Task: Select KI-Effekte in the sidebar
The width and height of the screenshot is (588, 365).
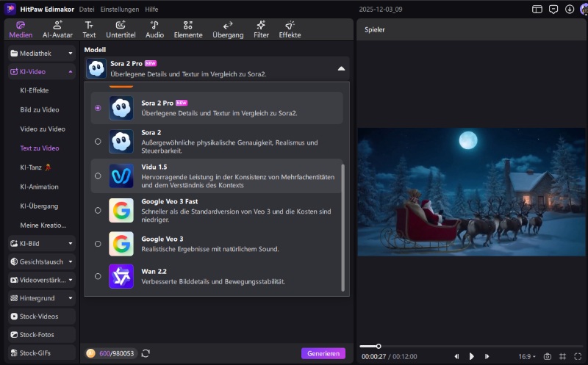Action: coord(35,90)
